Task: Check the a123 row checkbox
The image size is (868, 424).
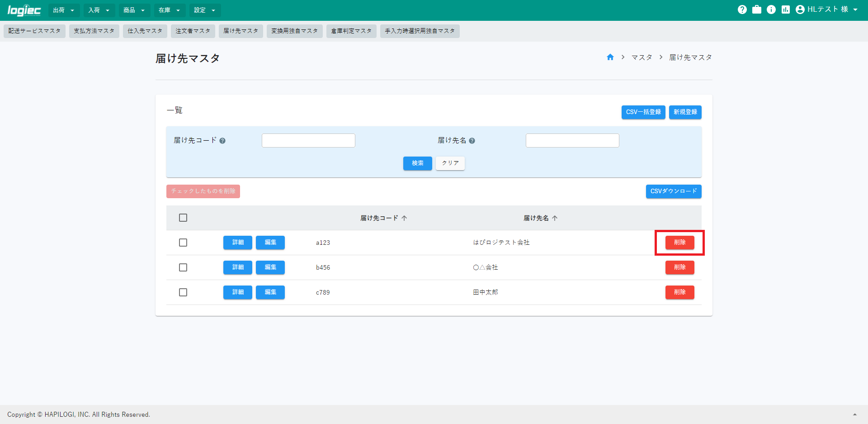Action: (x=183, y=243)
